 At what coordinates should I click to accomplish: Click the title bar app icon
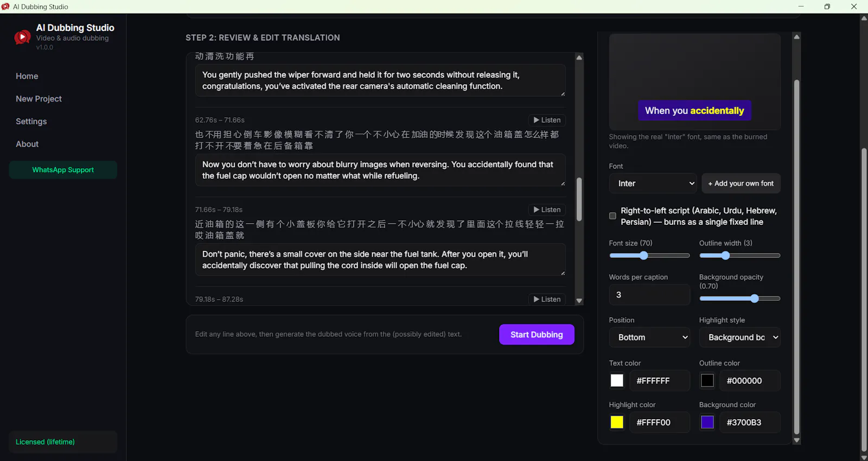5,7
